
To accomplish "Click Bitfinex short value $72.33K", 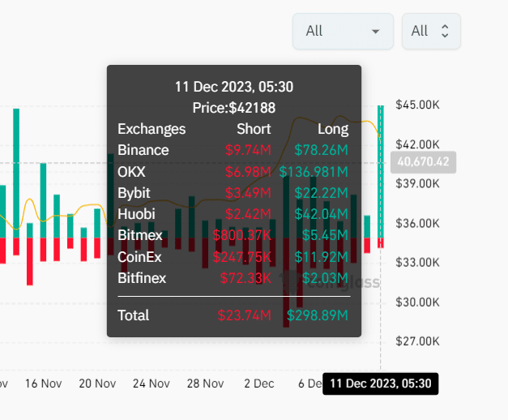I will point(245,278).
